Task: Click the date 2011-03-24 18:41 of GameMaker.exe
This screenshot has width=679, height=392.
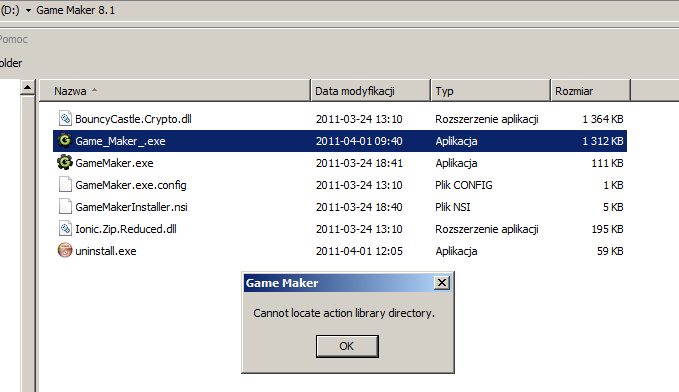Action: tap(359, 163)
